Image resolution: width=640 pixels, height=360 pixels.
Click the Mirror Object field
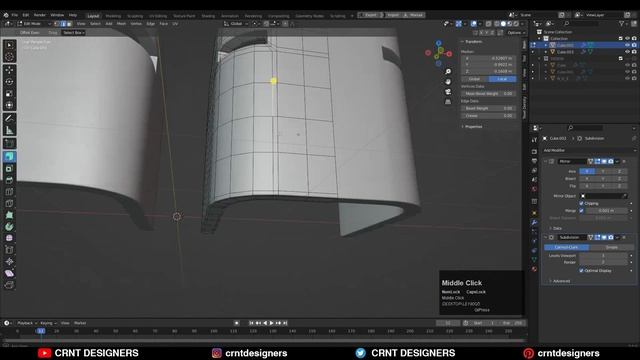[603, 196]
